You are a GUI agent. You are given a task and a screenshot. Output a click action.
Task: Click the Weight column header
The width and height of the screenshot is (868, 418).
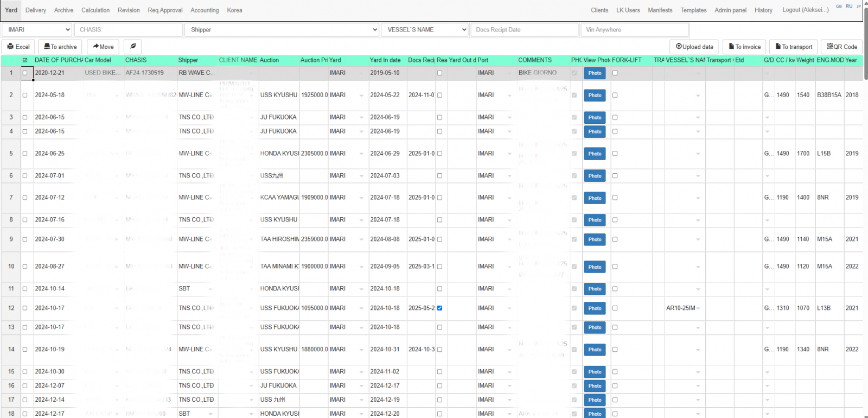pos(805,60)
